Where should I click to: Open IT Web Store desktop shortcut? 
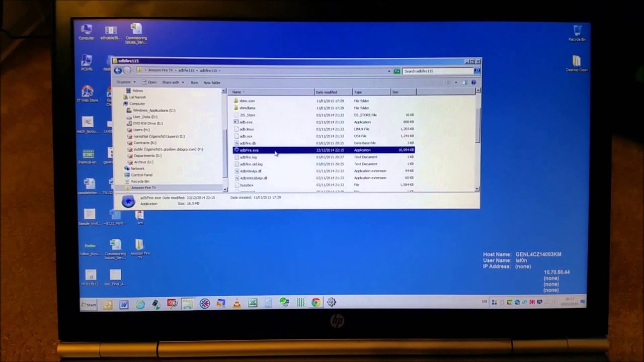tap(87, 94)
